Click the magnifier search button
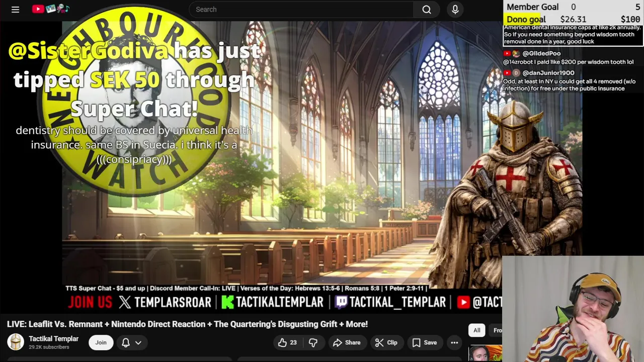Viewport: 644px width, 362px height. tap(427, 9)
